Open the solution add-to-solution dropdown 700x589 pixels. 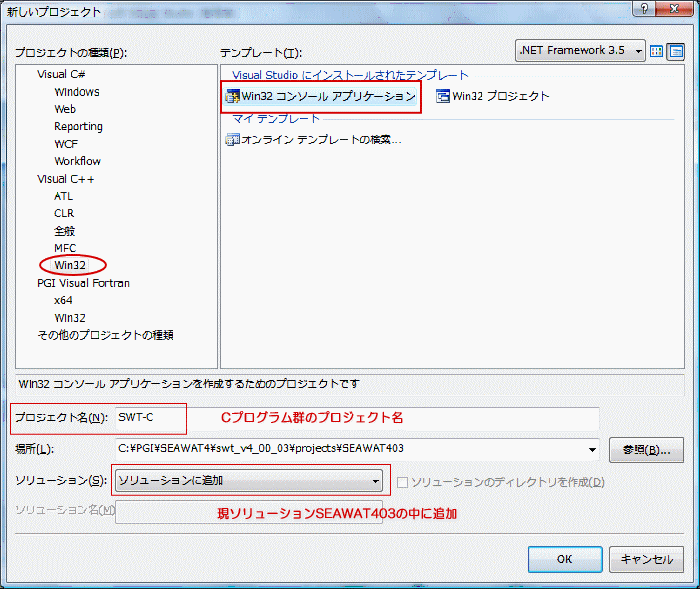click(x=249, y=480)
